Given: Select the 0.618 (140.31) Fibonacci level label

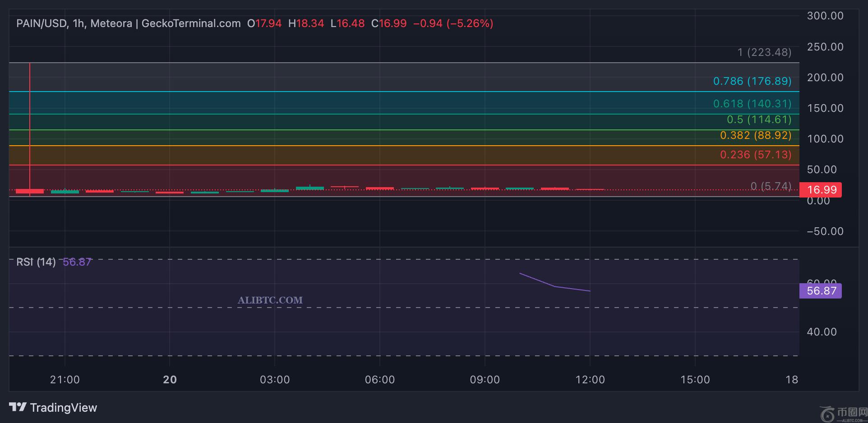Looking at the screenshot, I should point(752,104).
